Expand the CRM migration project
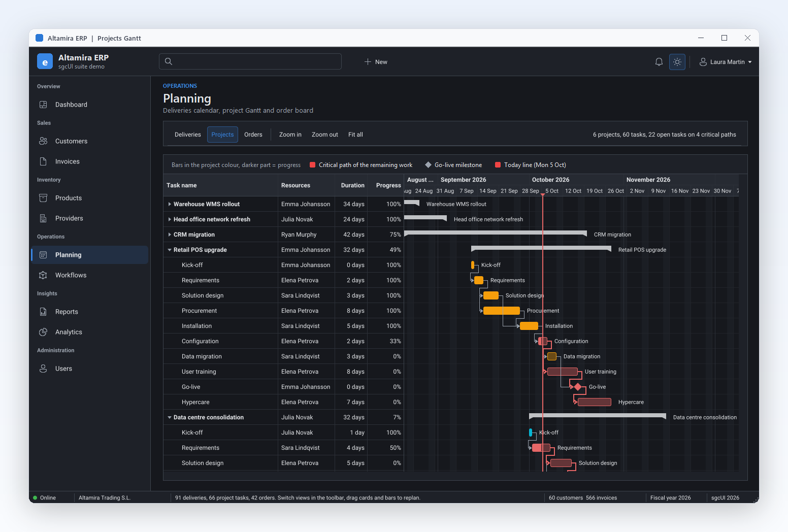The height and width of the screenshot is (532, 788). click(x=170, y=235)
